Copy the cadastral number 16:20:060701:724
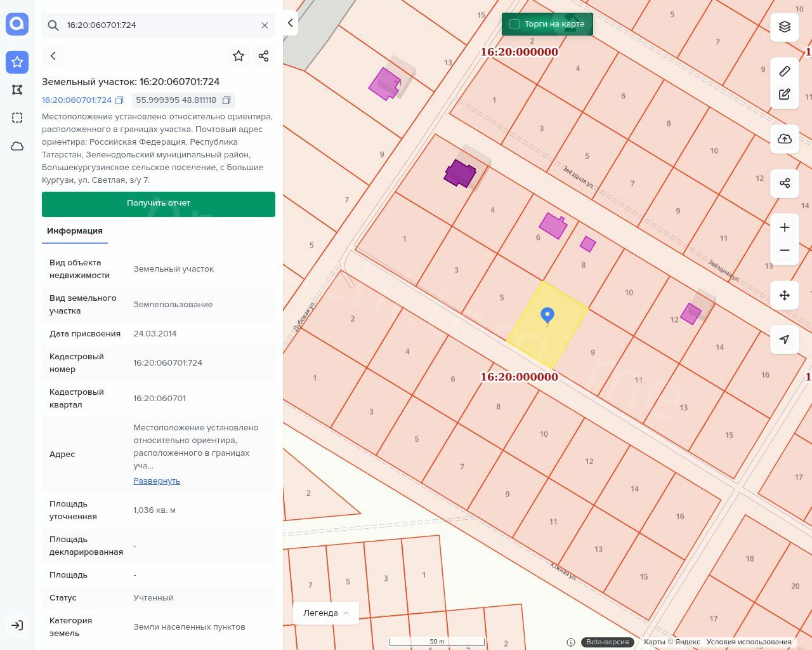This screenshot has width=812, height=650. tap(119, 100)
